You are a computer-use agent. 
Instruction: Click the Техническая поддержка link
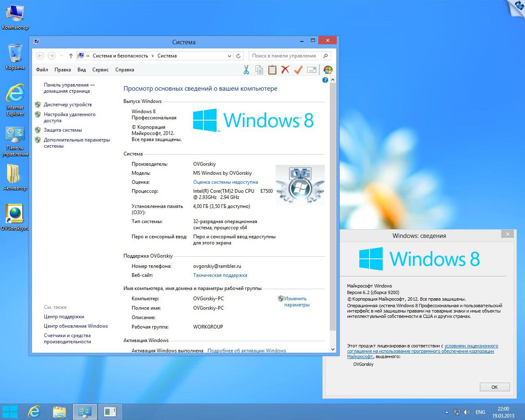coord(220,275)
